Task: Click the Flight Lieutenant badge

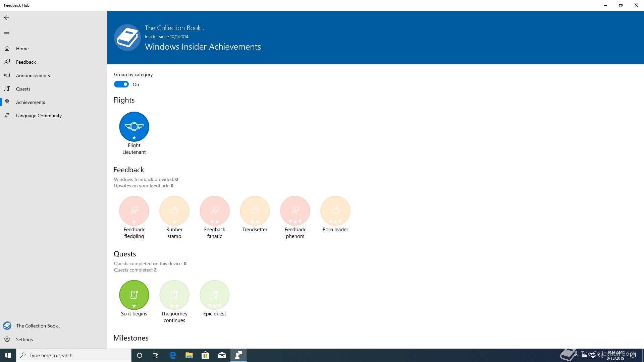Action: tap(134, 127)
